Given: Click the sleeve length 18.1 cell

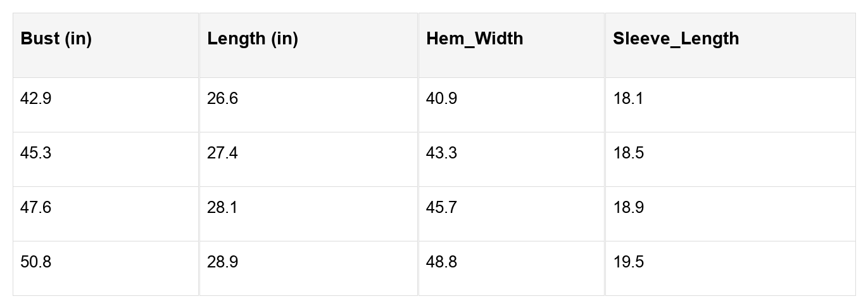Looking at the screenshot, I should [628, 99].
